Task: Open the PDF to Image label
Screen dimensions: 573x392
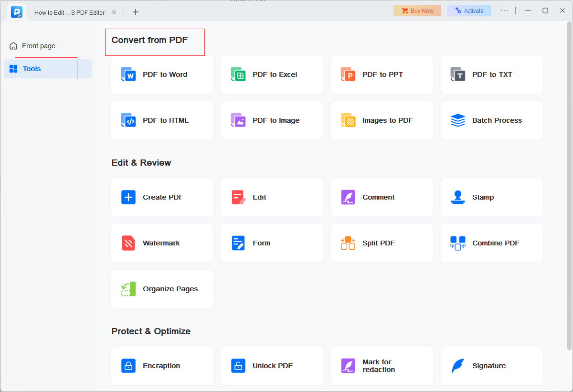Action: click(x=276, y=120)
